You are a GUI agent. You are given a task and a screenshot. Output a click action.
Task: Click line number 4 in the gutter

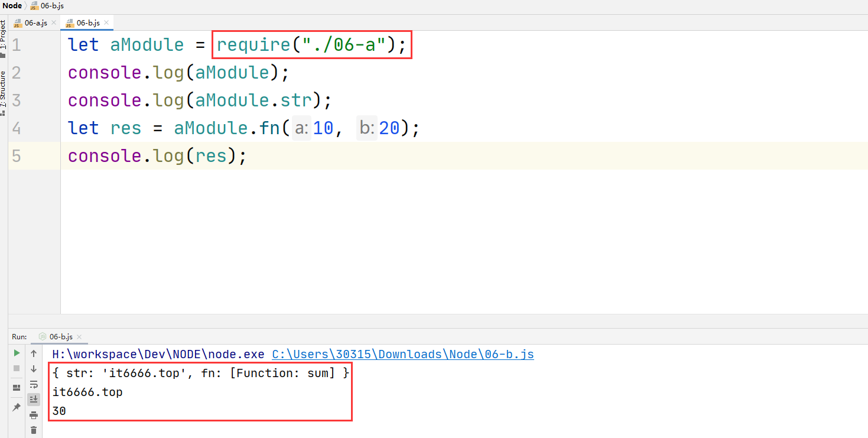click(x=16, y=128)
